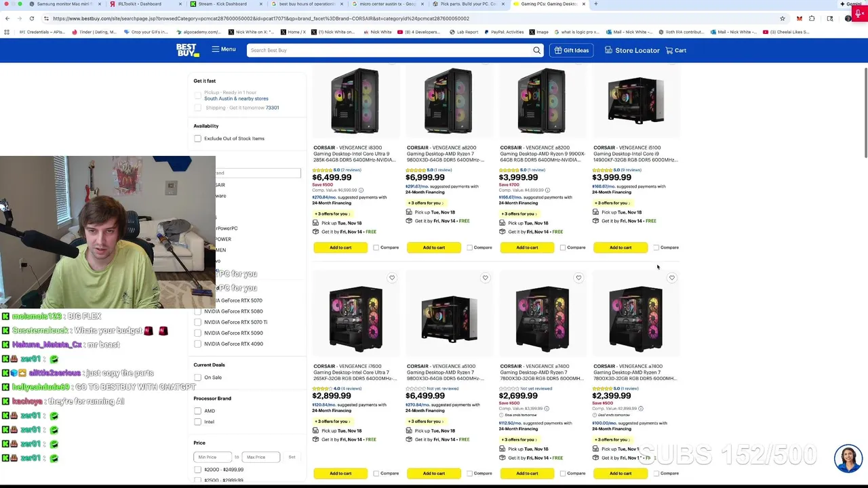Tick Compare for VENGEANCE i8300
This screenshot has width=868, height=488.
tap(376, 247)
